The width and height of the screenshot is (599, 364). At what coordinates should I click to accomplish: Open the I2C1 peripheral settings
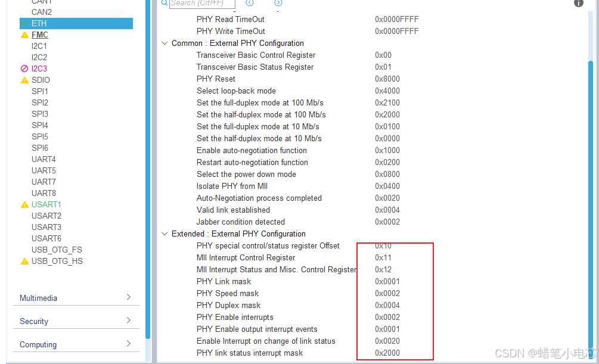tap(39, 46)
